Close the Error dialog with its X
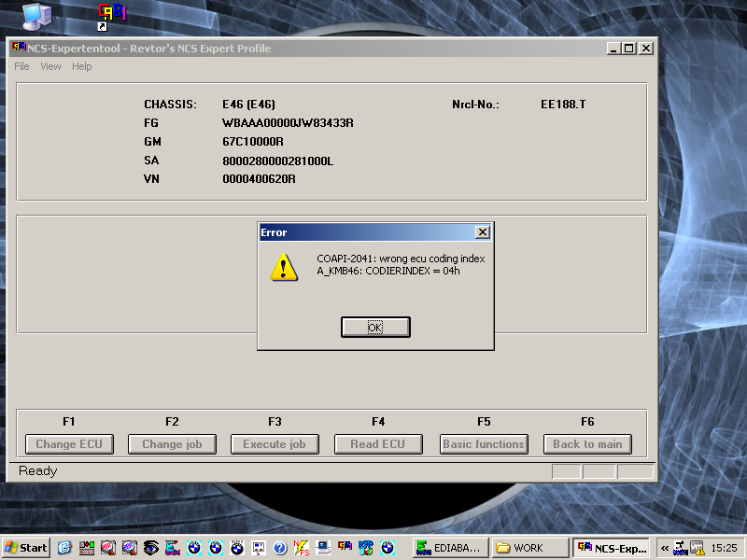The width and height of the screenshot is (747, 560). point(483,231)
